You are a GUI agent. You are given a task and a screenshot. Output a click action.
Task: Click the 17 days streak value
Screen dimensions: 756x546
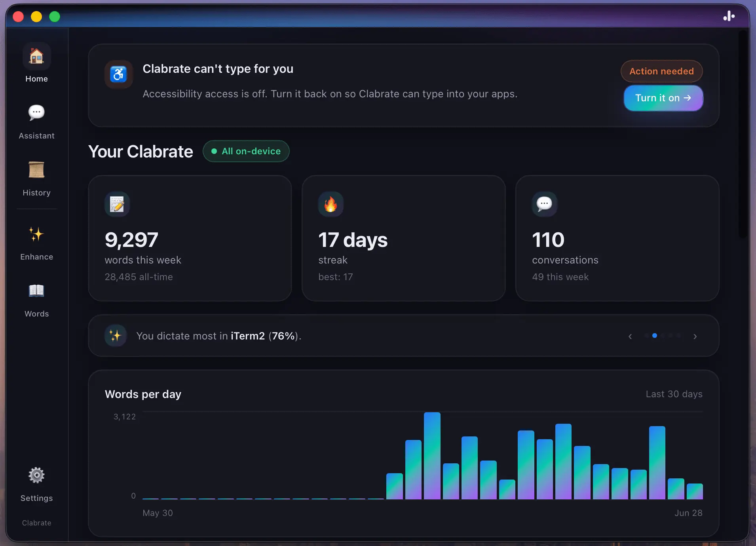click(353, 240)
